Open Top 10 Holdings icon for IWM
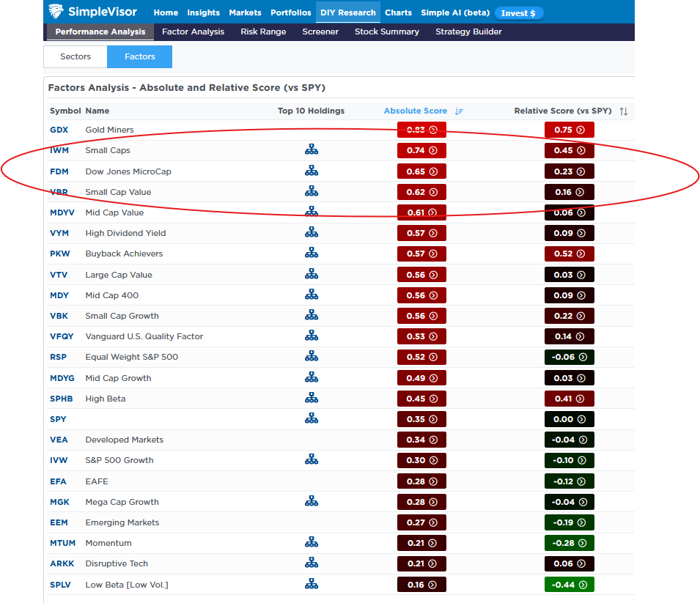This screenshot has width=700, height=603. (x=312, y=150)
